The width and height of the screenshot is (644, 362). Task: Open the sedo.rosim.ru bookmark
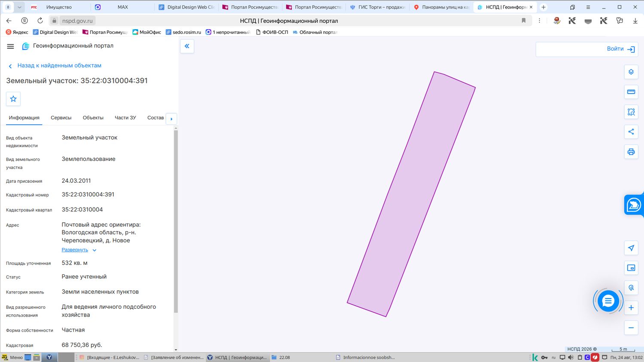click(x=183, y=32)
